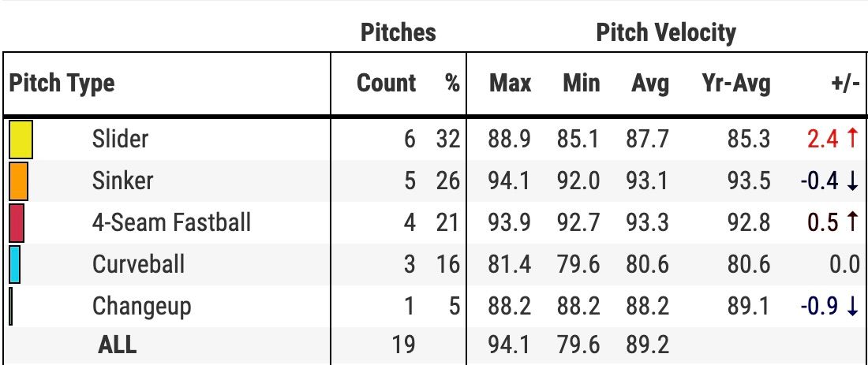This screenshot has width=868, height=365.
Task: Click the down arrow in Changeup row
Action: coord(851,306)
